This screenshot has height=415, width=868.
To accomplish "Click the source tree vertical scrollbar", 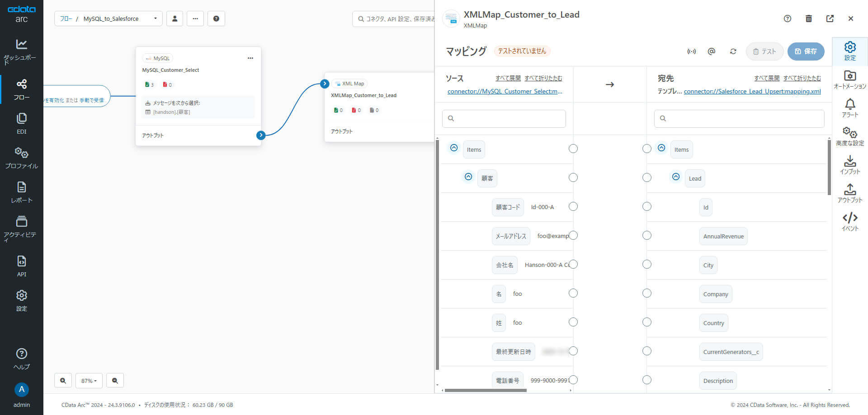I will 437,255.
